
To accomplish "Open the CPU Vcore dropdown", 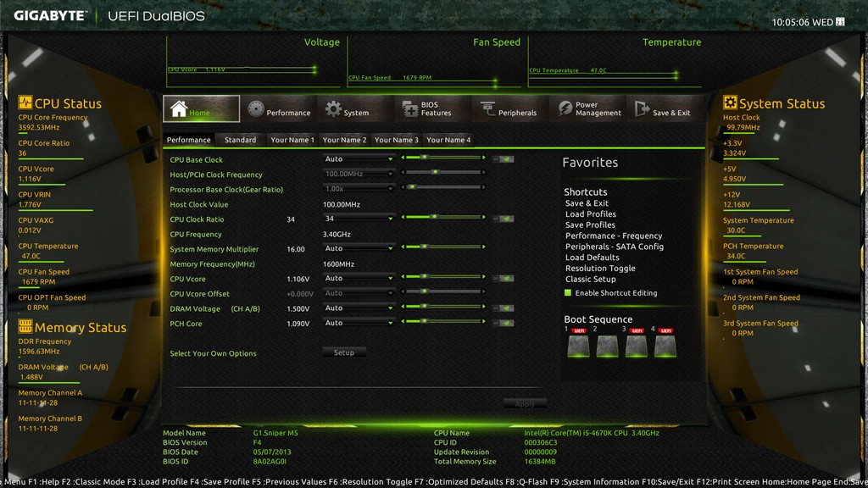I will point(359,278).
